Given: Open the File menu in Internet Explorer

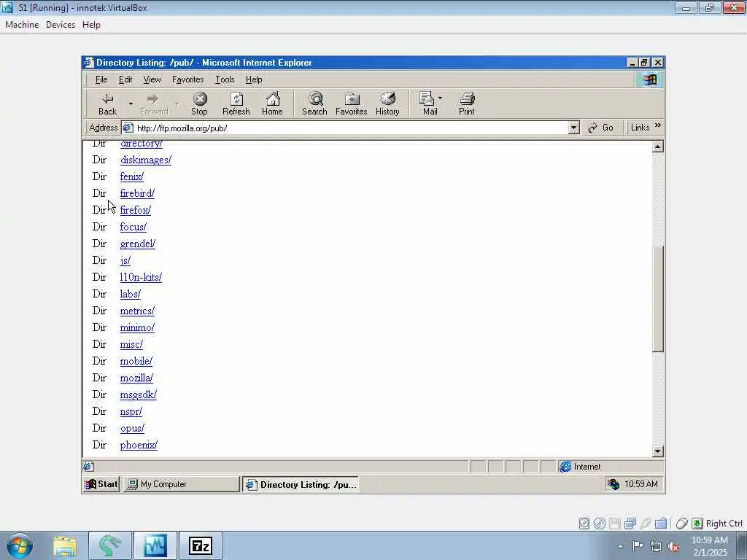Looking at the screenshot, I should pos(101,79).
